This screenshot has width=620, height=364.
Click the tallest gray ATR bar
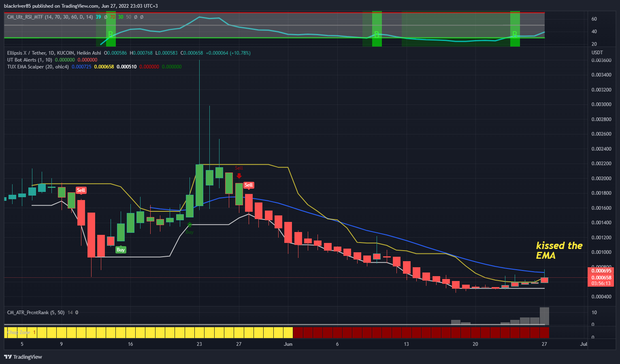[545, 316]
